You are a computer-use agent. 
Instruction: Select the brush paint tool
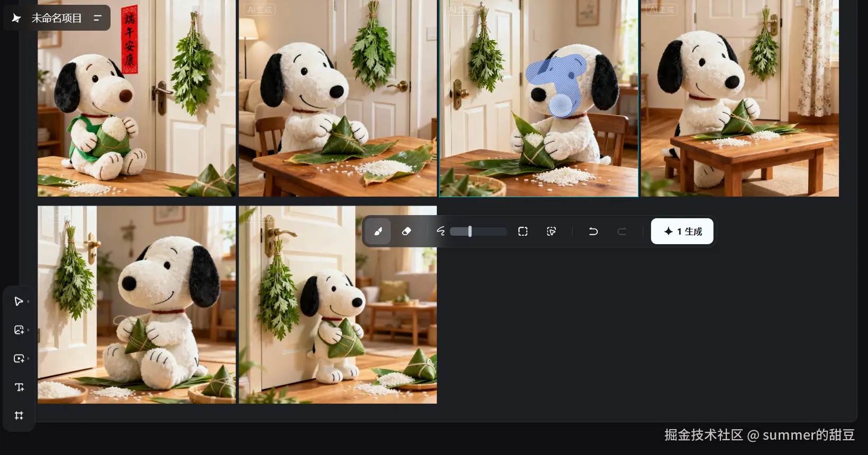pyautogui.click(x=378, y=231)
